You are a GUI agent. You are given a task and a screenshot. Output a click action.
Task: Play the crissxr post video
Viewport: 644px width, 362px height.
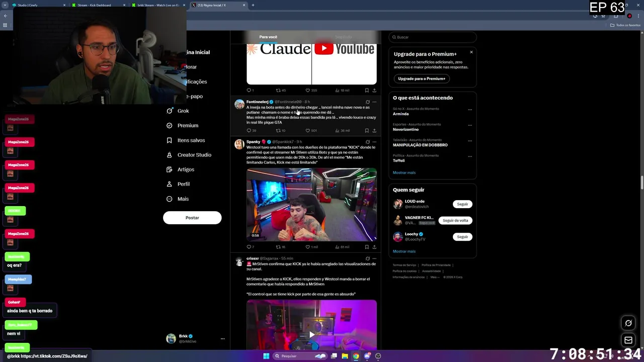[x=311, y=334]
